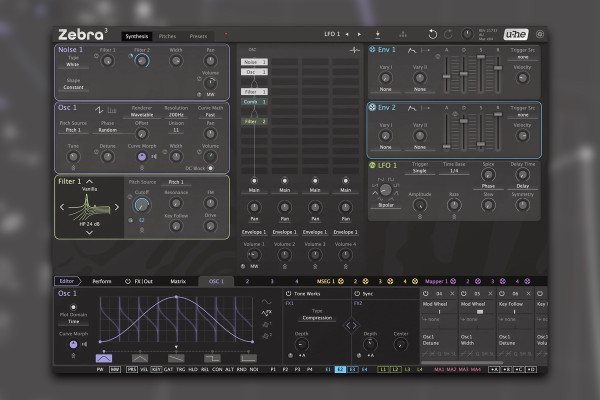Open the Noise 1 Type dropdown showing White
The width and height of the screenshot is (600, 400).
74,65
